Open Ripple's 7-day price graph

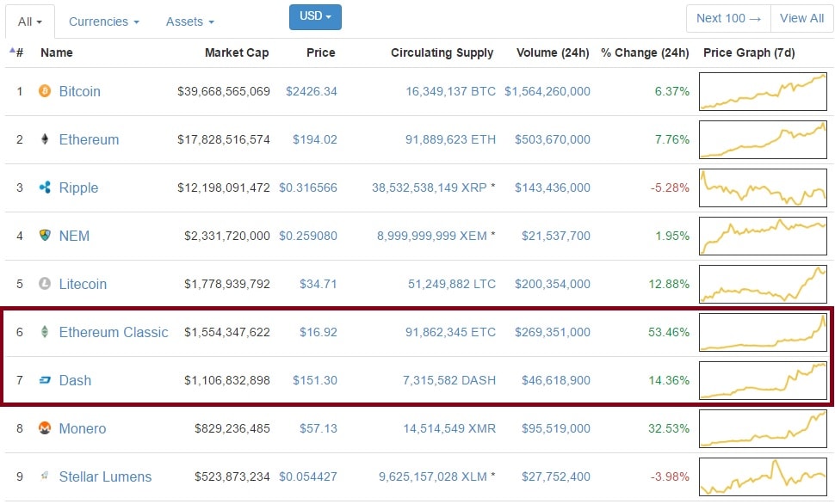click(764, 187)
